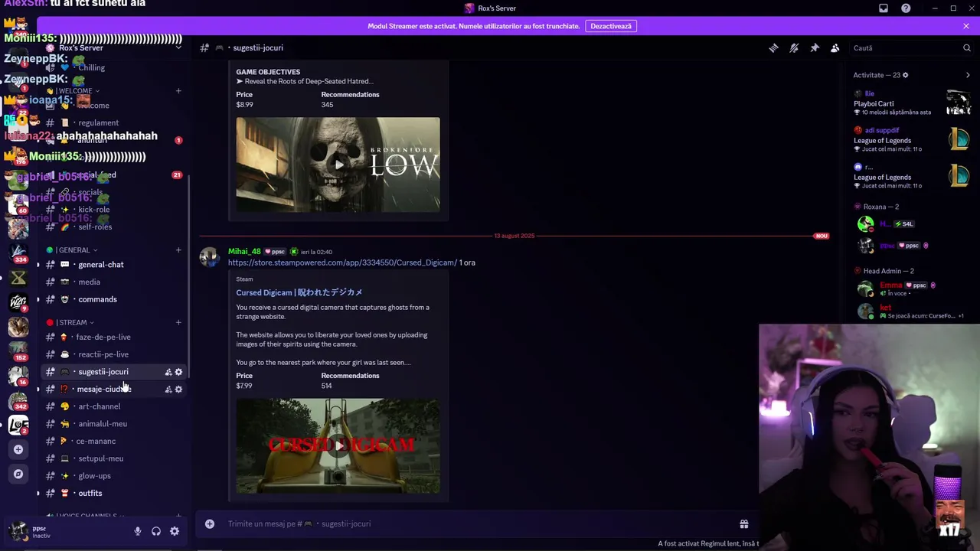Toggle the member list icon
The image size is (980, 551).
coord(835,47)
